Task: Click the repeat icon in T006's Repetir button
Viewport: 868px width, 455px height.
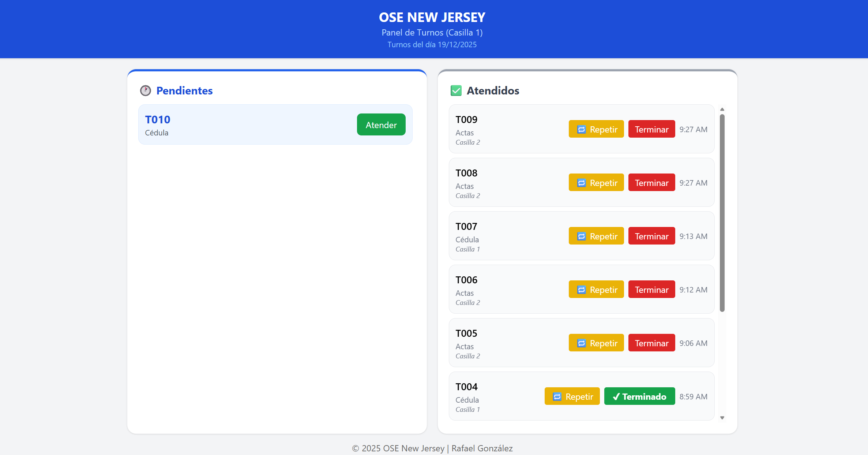Action: point(581,290)
